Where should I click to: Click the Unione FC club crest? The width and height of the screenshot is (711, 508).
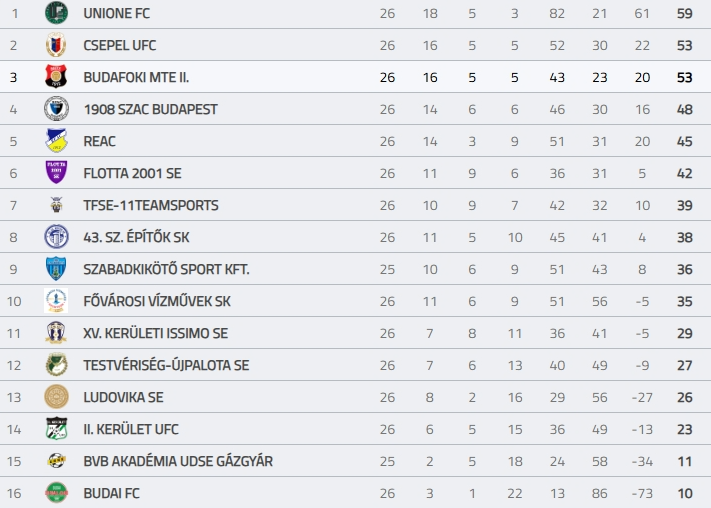[56, 13]
